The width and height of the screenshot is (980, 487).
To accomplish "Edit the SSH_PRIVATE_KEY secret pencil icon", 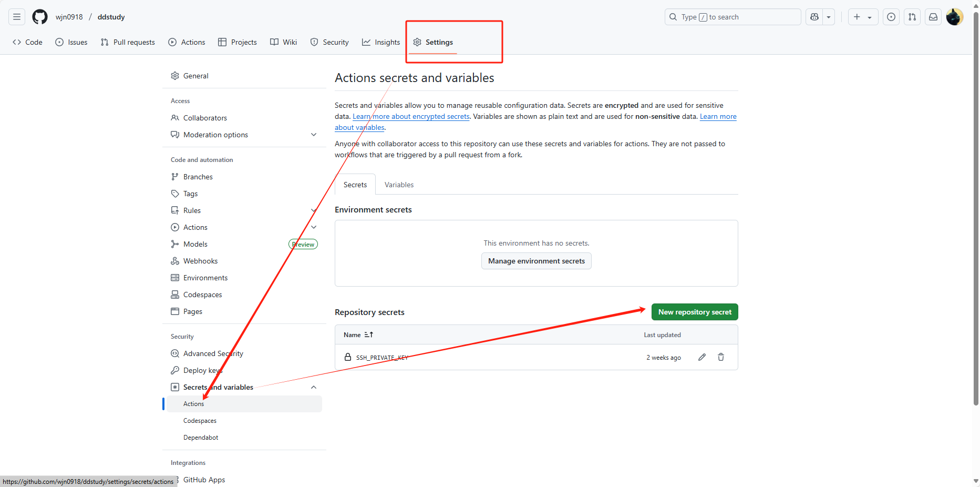I will (x=702, y=357).
